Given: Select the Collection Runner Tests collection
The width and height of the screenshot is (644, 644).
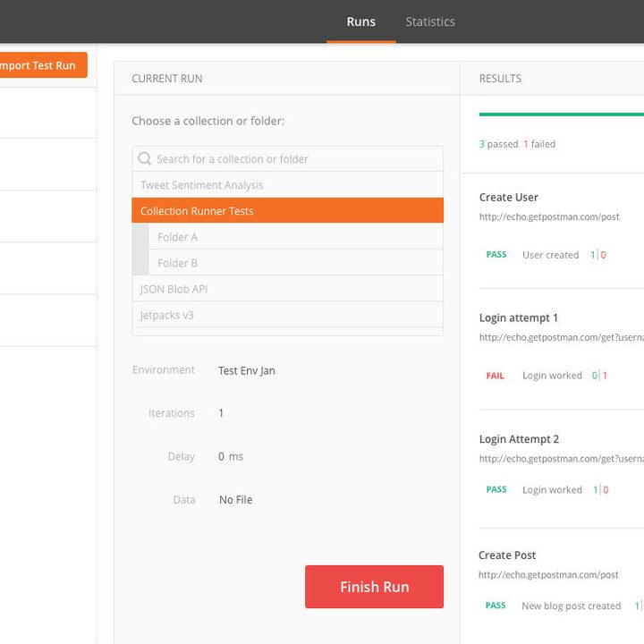Looking at the screenshot, I should tap(287, 211).
